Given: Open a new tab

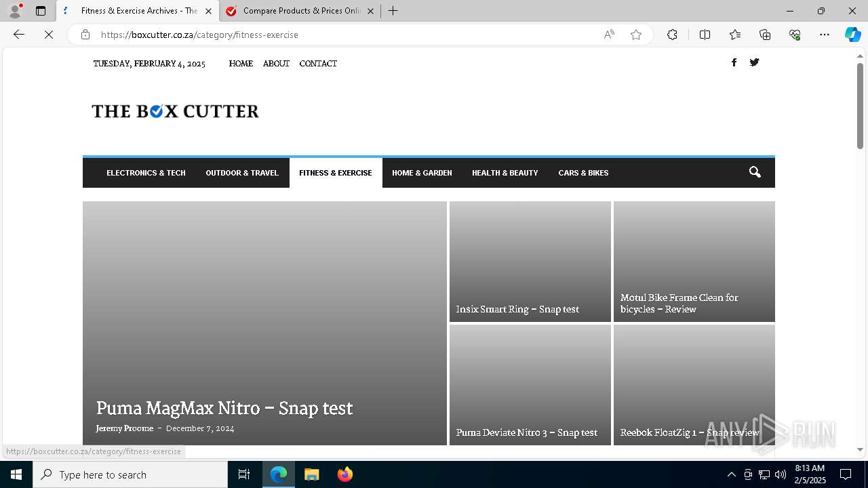Looking at the screenshot, I should pos(393,11).
